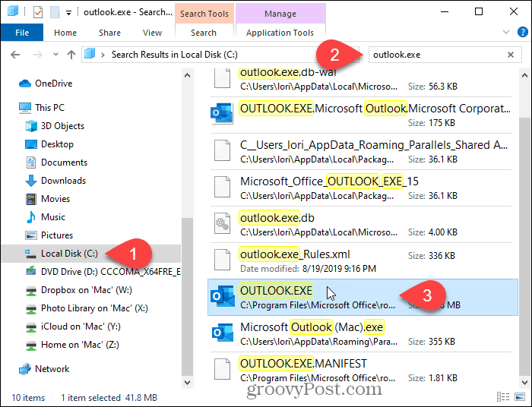
Task: Select Dropbox on 'Mac' (W:) drive
Action: pyautogui.click(x=86, y=290)
